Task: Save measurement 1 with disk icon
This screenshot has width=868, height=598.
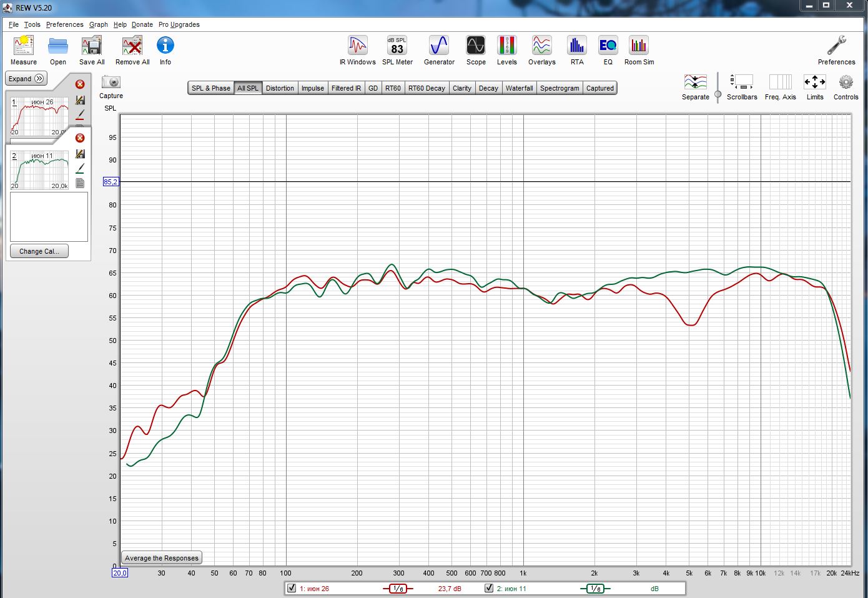Action: pos(80,100)
